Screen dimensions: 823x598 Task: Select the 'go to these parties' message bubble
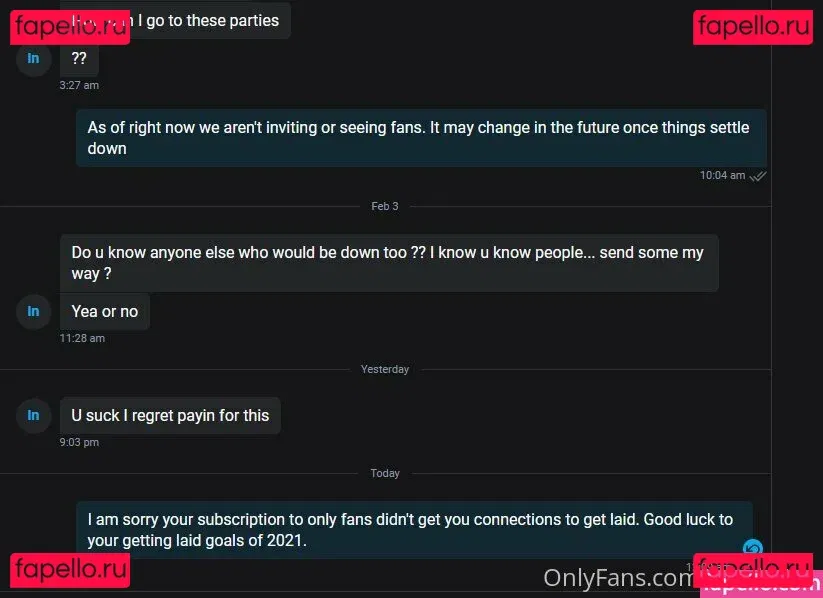[175, 20]
